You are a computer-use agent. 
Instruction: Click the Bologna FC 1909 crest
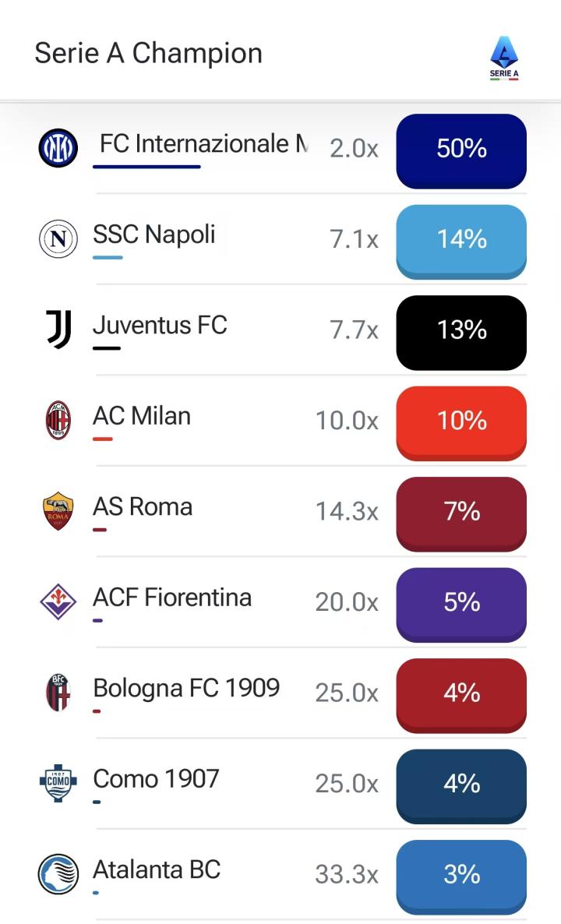(58, 693)
